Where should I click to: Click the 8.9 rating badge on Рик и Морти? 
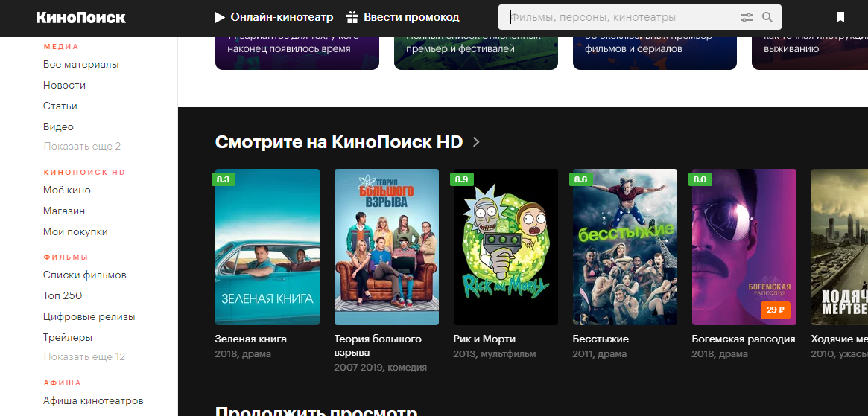point(462,179)
